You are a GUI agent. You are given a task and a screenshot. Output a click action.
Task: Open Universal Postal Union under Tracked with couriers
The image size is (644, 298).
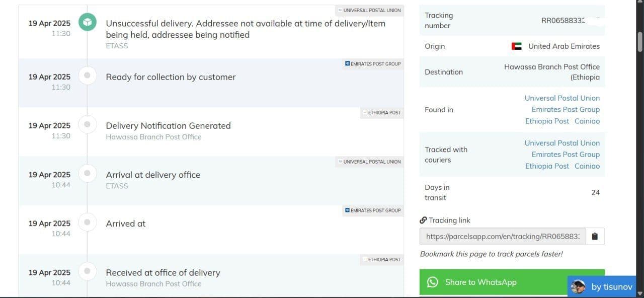click(562, 143)
